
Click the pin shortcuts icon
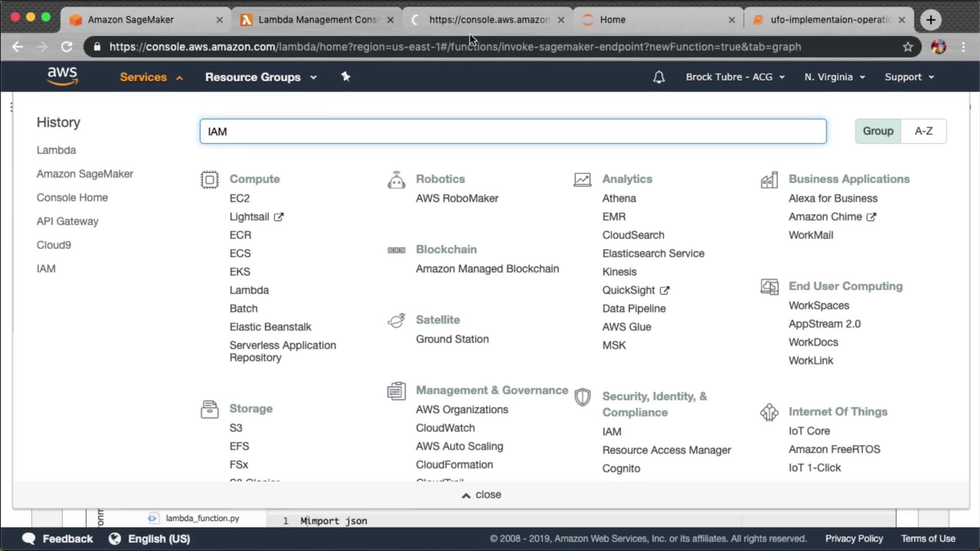point(346,77)
